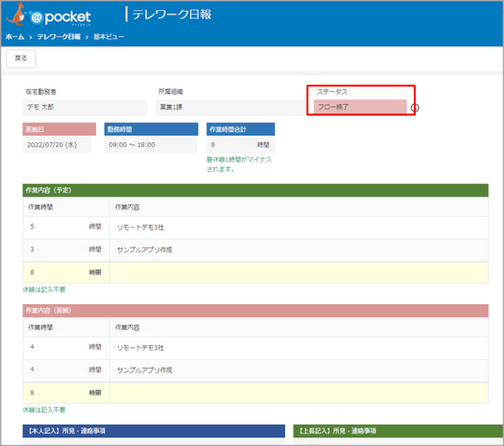
Task: Click the @pocket kangaroo logo
Action: (x=49, y=14)
